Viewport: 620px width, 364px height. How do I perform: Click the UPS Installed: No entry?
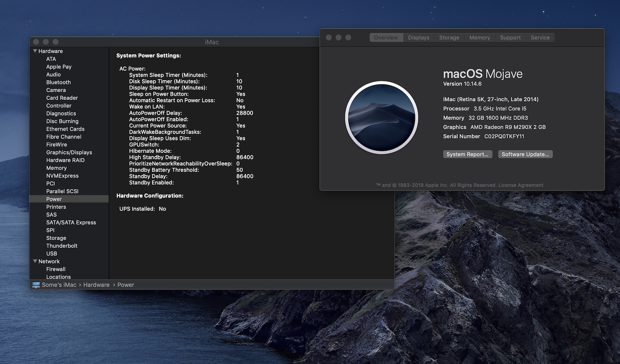click(143, 209)
